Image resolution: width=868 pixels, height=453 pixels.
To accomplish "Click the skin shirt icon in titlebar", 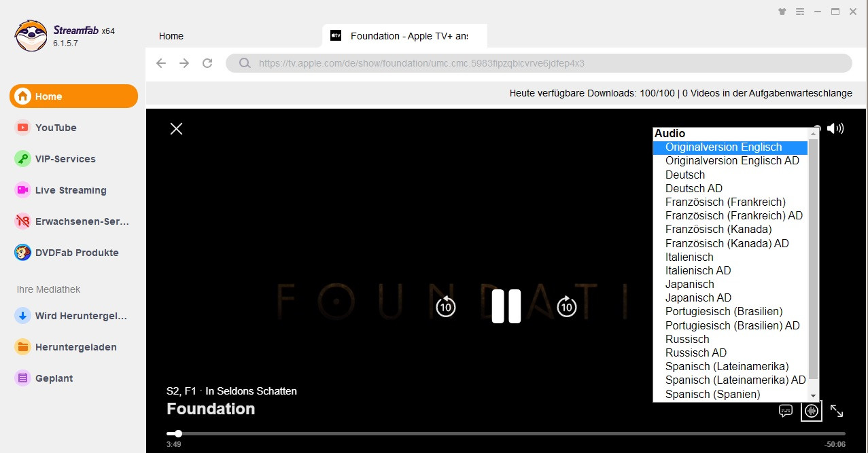I will (x=782, y=12).
